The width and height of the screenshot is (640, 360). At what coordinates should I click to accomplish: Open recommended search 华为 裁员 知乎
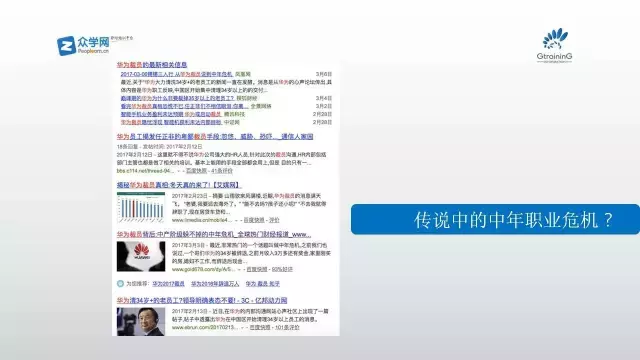[262, 284]
